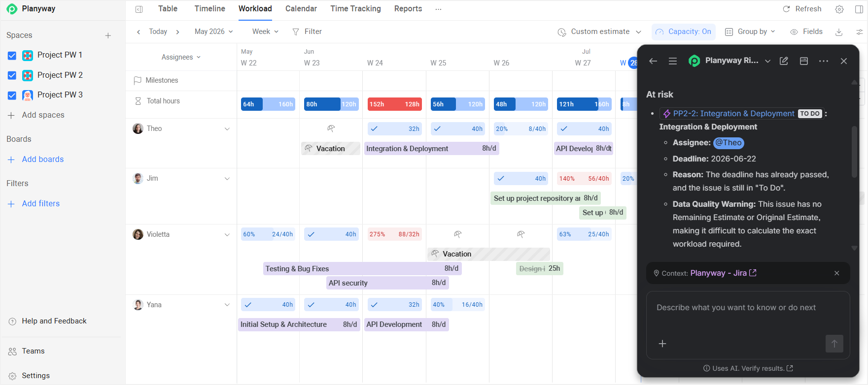Click Yana's W 22 completed 40h cell
Screen dimensions: 868x385
pos(268,305)
